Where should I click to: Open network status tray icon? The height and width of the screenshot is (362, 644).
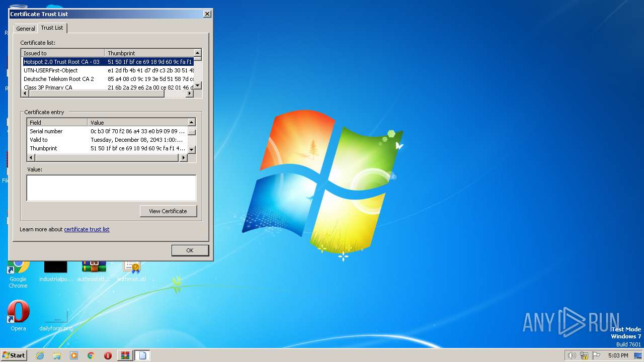click(x=584, y=355)
